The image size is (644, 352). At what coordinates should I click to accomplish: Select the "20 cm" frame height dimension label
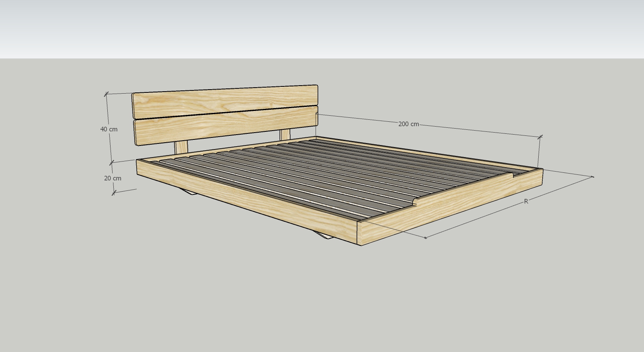(113, 178)
